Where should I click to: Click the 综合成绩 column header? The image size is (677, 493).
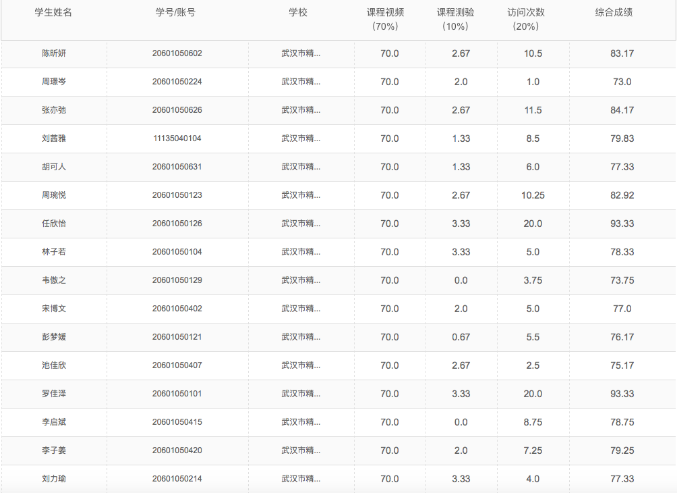pos(614,13)
